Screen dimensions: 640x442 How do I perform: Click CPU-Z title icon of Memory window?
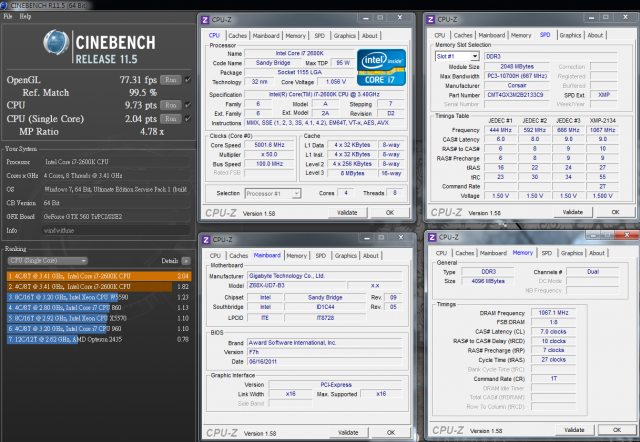[432, 237]
